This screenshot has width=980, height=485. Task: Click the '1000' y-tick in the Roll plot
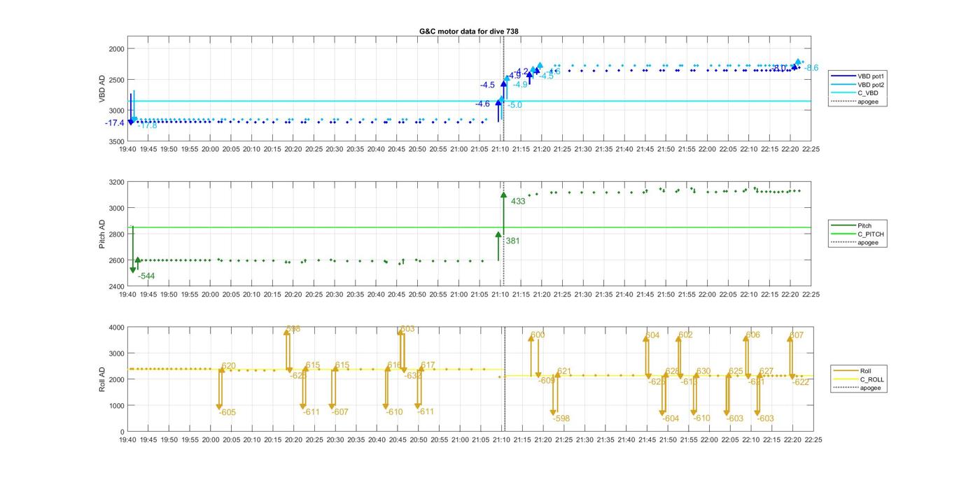[x=116, y=405]
